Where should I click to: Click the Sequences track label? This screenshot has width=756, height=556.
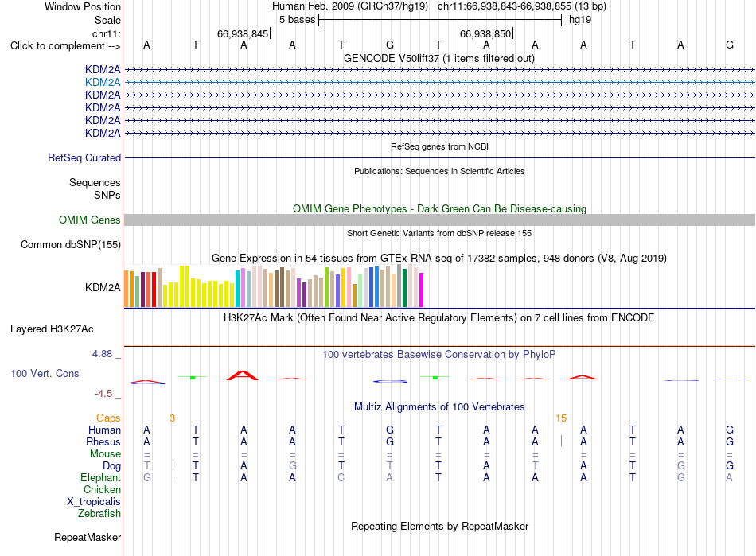point(95,183)
